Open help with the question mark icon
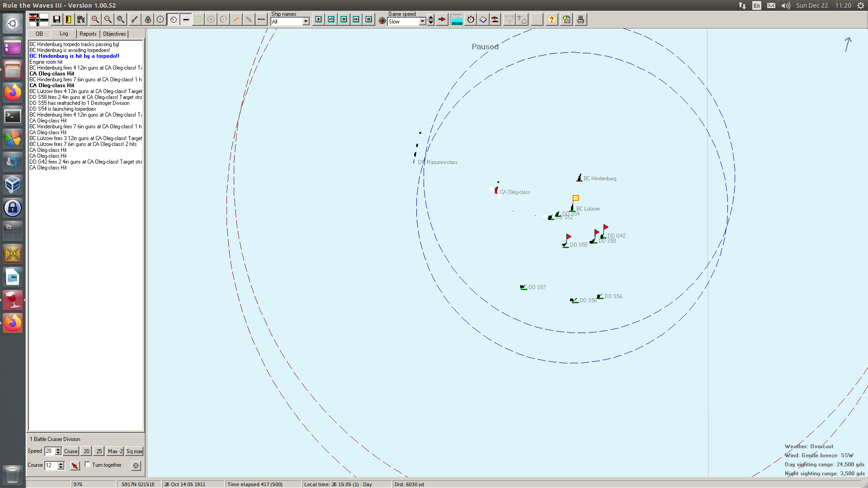 tap(552, 19)
